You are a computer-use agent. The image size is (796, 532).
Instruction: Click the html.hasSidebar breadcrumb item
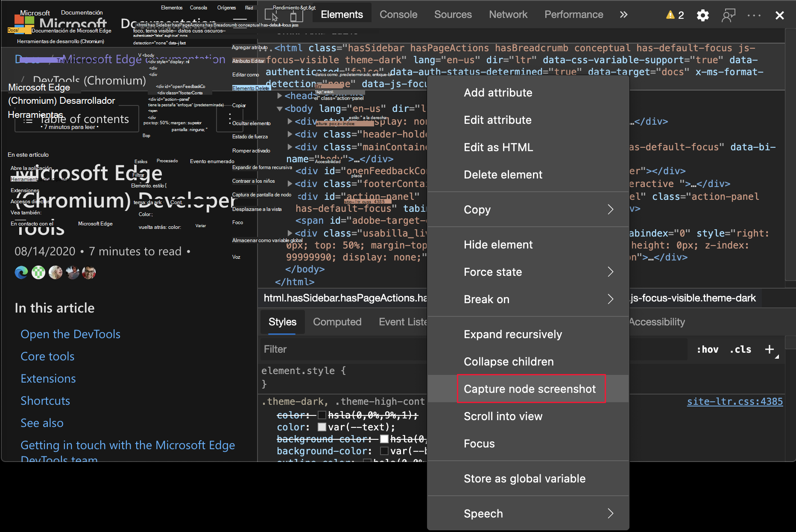coord(345,298)
